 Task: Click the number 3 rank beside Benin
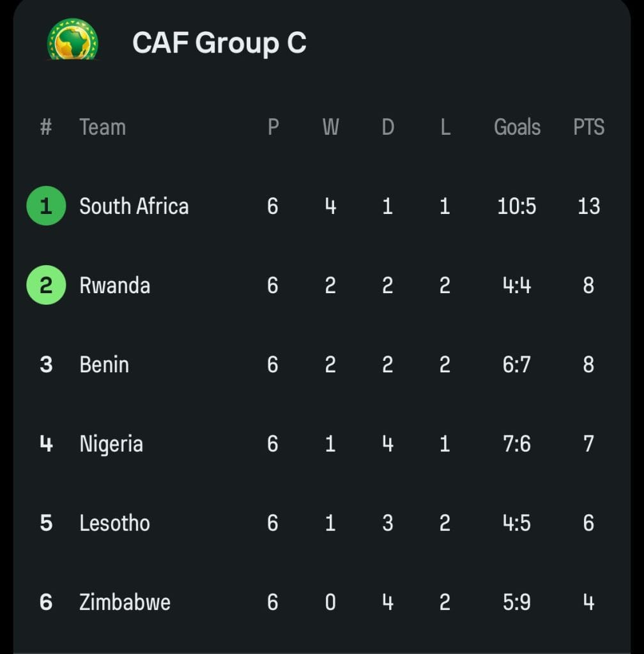[x=46, y=365]
